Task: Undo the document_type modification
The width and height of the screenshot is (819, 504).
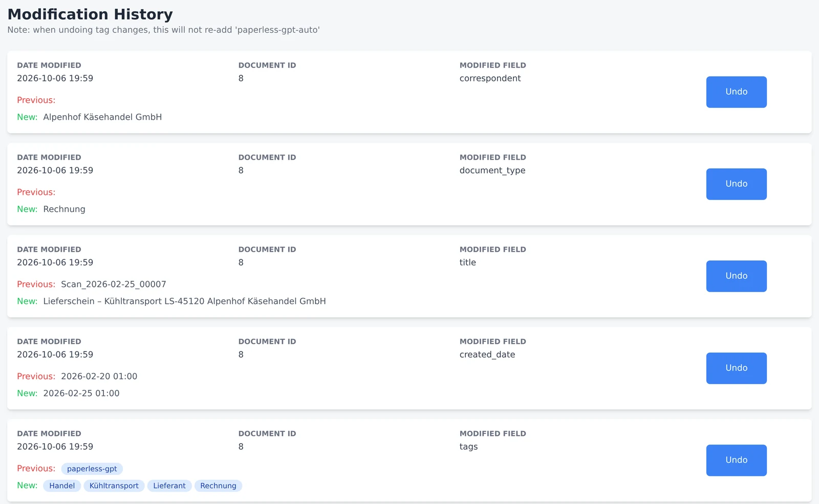Action: coord(736,184)
